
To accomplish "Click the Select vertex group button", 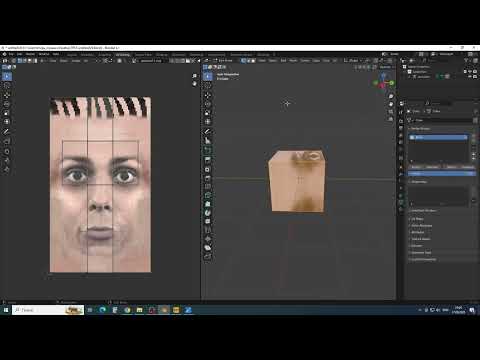I will pos(451,167).
